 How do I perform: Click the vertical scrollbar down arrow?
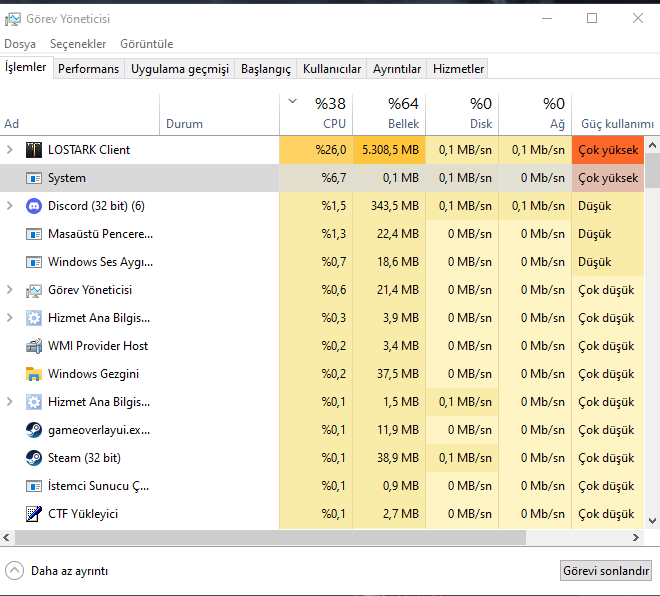tap(652, 521)
